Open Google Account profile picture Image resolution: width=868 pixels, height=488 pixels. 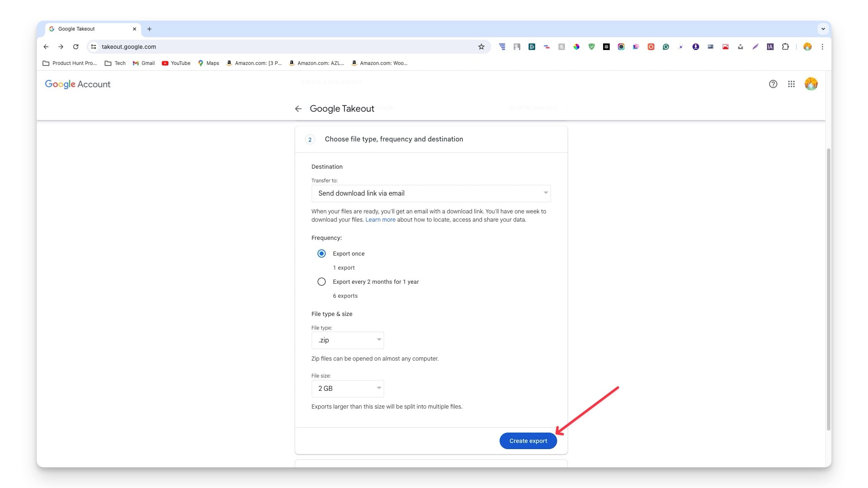coord(811,84)
